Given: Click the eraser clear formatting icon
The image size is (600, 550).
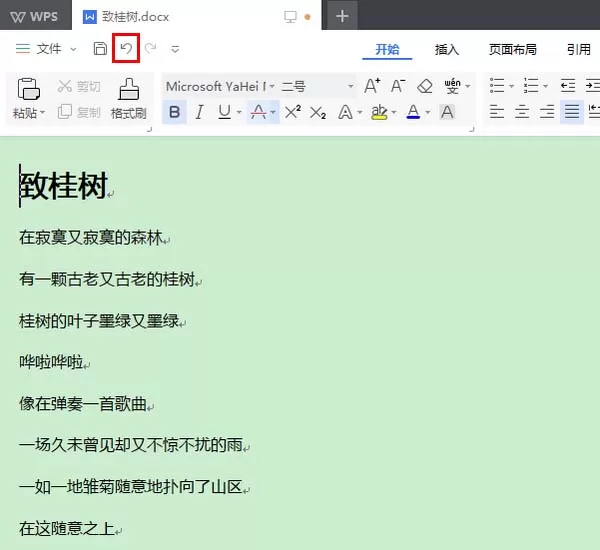Looking at the screenshot, I should 424,86.
